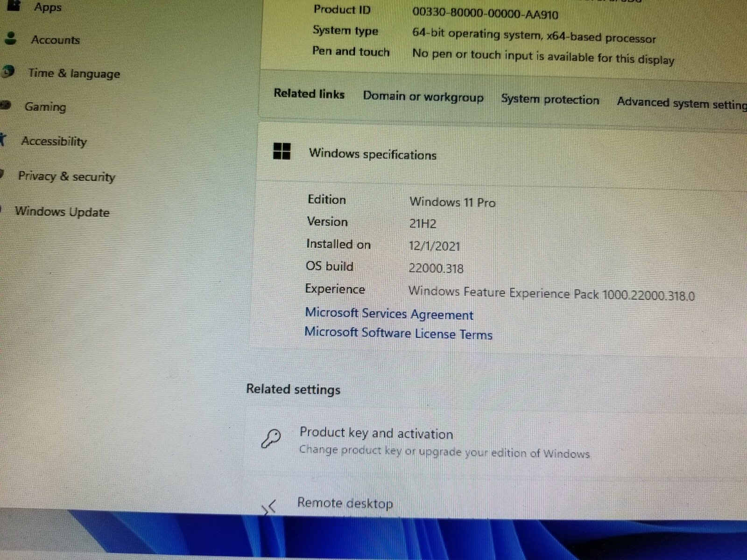Click the Related links label
747x560 pixels.
pyautogui.click(x=309, y=94)
